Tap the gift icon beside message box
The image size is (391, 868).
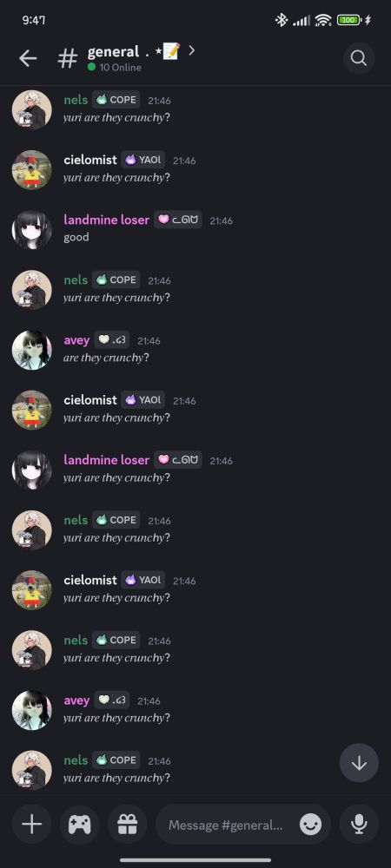coord(128,825)
